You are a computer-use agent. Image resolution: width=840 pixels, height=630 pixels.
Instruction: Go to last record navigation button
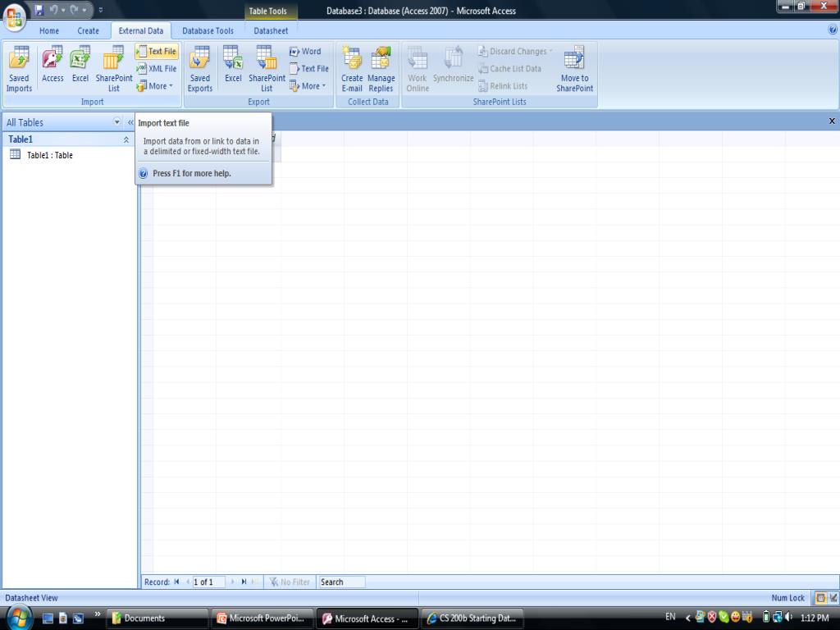244,582
